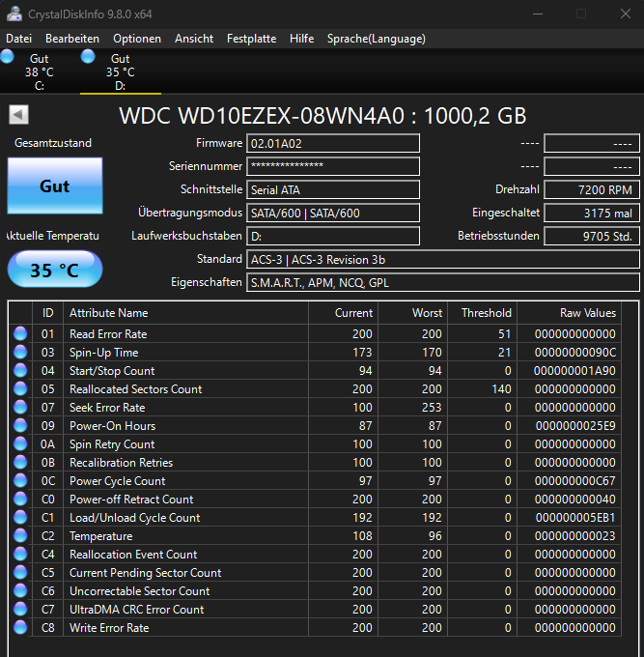This screenshot has height=657, width=644.
Task: Click the Betriebsstunden 9705 Std. field
Action: coord(592,236)
